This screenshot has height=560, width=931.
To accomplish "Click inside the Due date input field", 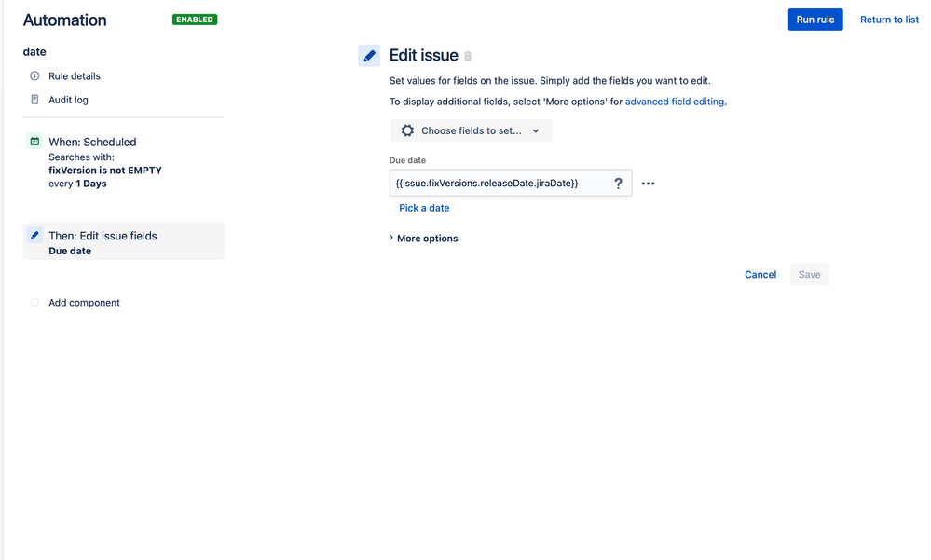I will tap(494, 184).
